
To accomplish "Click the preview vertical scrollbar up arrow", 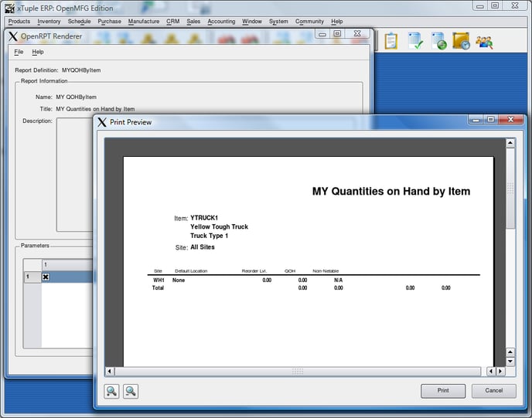I will pos(510,143).
